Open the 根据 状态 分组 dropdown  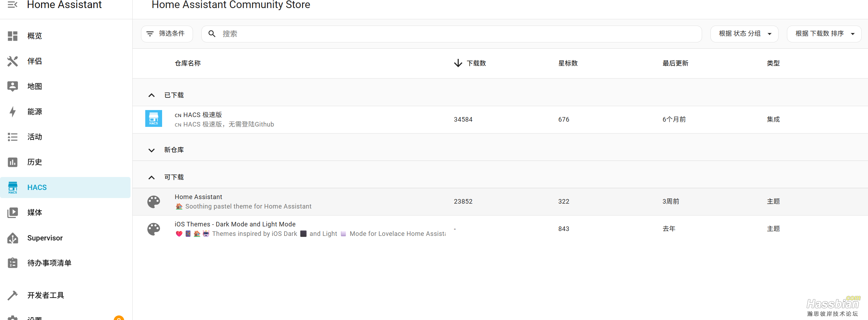point(744,34)
